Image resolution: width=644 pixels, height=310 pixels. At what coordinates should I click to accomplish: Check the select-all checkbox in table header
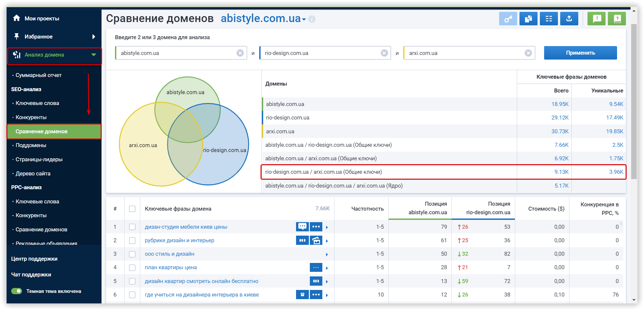(x=132, y=209)
